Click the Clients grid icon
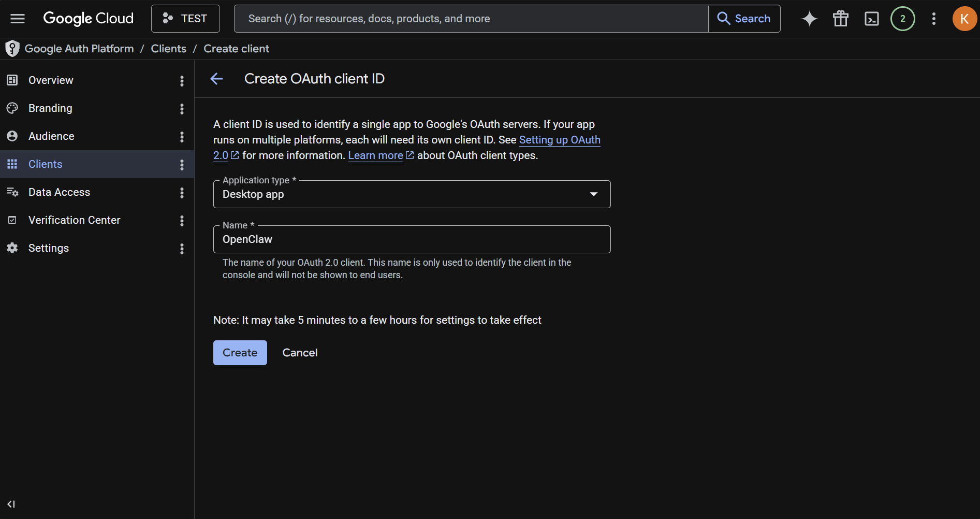Viewport: 980px width, 519px height. 12,164
